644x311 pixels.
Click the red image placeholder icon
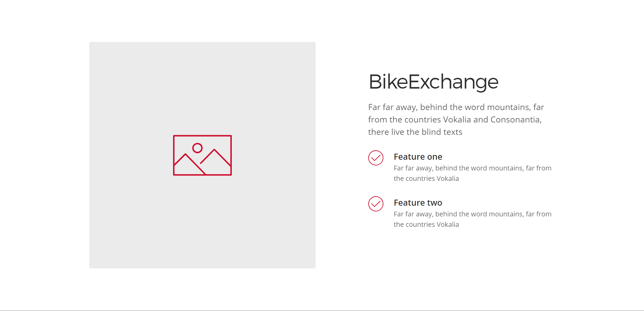tap(202, 155)
